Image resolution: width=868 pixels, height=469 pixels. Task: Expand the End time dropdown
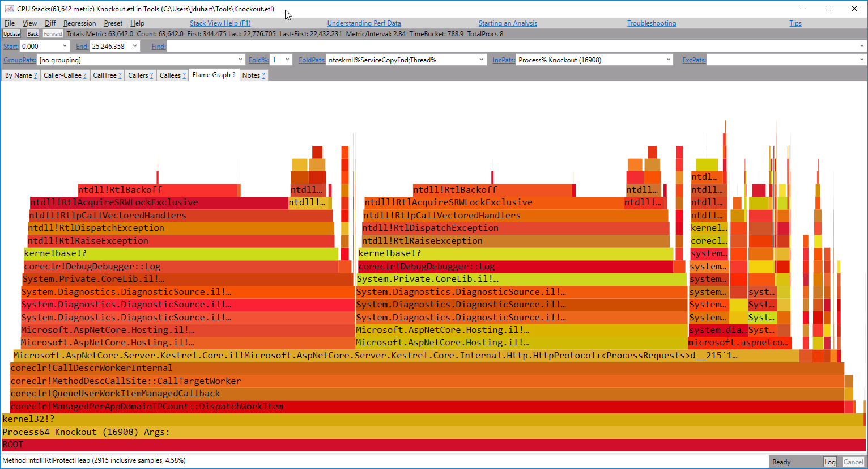[134, 46]
